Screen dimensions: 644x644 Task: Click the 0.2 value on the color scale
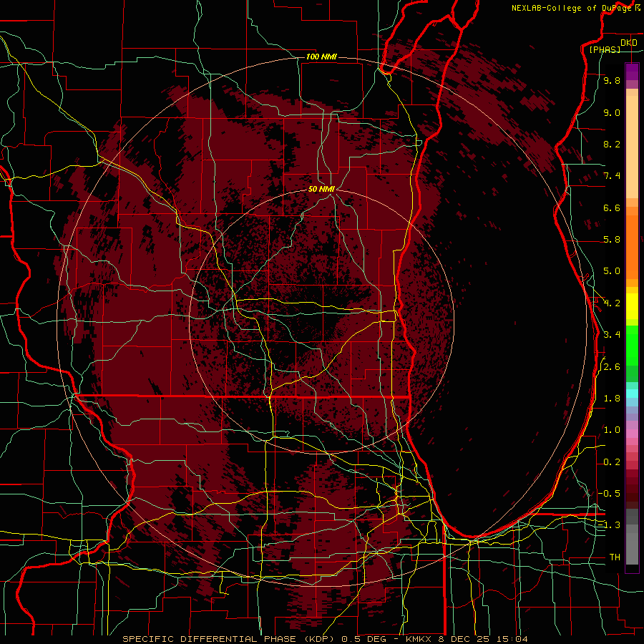tap(612, 462)
